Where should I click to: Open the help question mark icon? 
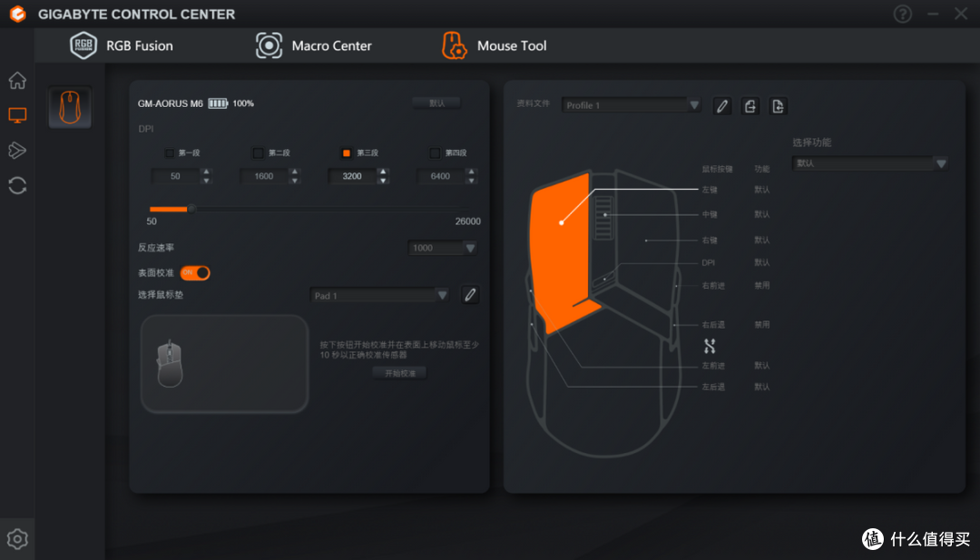[903, 14]
